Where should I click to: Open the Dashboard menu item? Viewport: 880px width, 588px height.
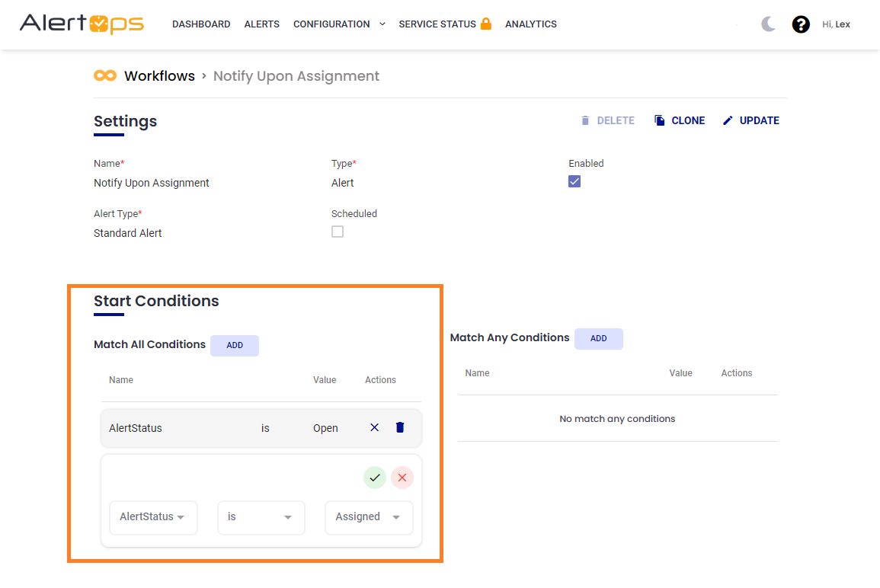(201, 24)
